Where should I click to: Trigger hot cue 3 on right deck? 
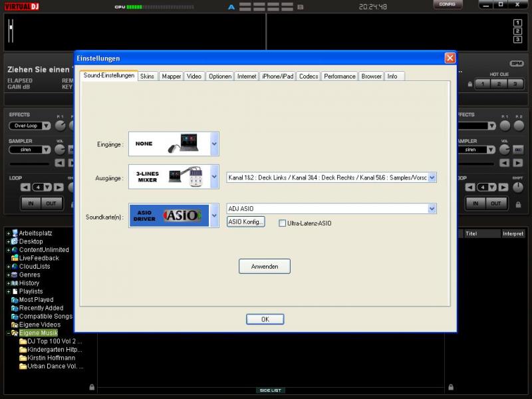(x=515, y=84)
